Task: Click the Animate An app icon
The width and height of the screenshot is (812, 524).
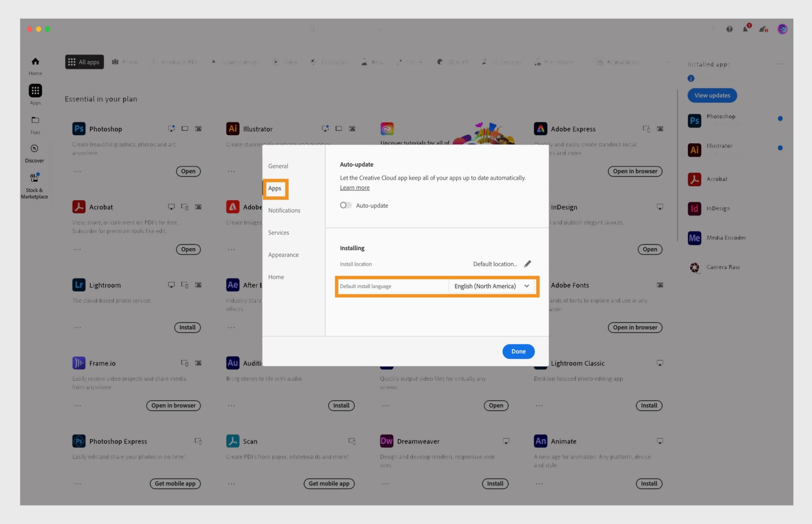Action: click(x=540, y=441)
